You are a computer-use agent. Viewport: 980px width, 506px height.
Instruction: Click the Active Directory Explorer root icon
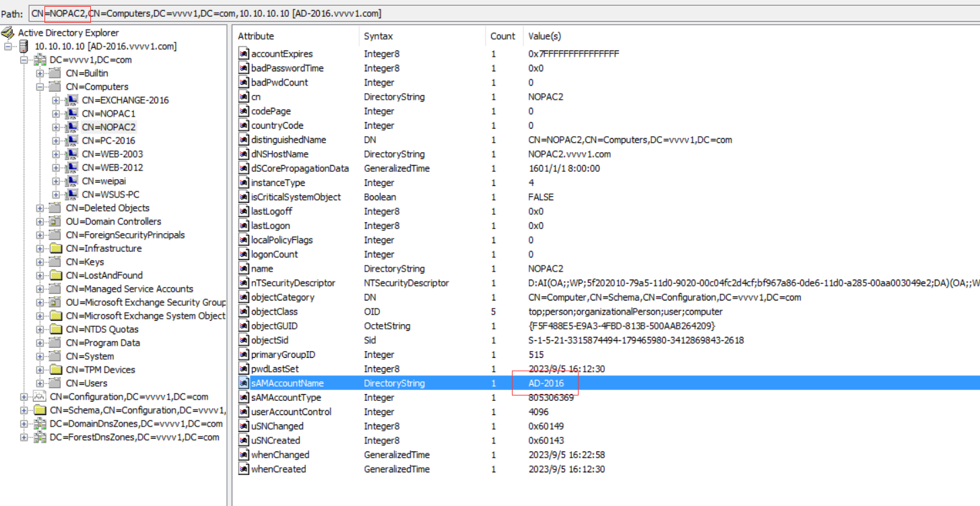coord(7,32)
